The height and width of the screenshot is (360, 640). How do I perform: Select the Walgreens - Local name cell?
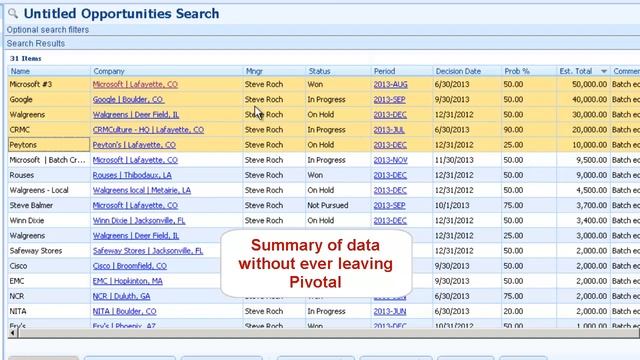tap(49, 190)
